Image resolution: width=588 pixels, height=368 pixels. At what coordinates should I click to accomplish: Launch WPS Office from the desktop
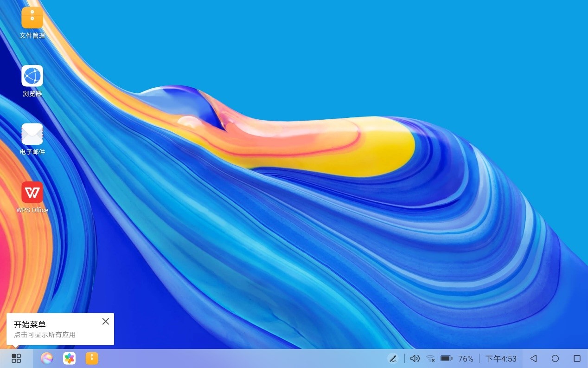click(32, 192)
